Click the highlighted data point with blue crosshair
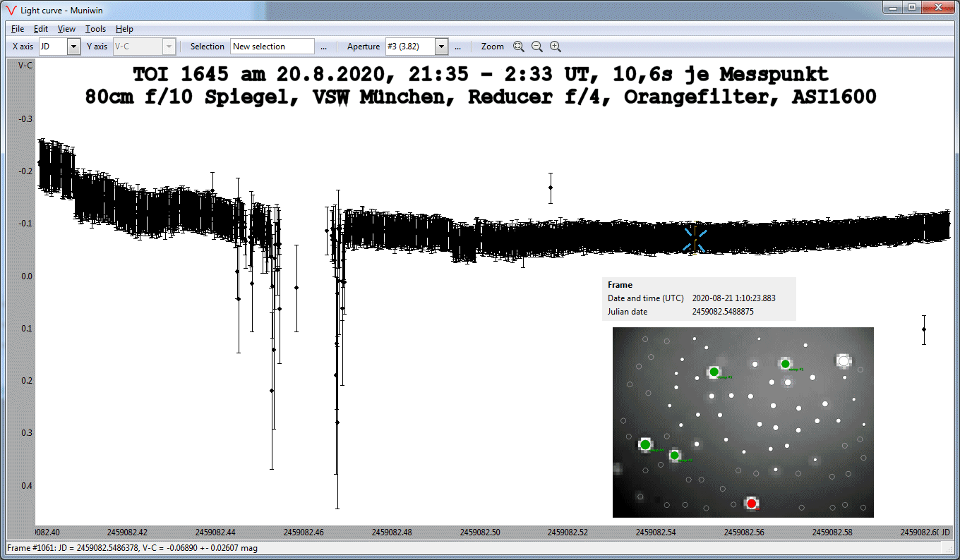This screenshot has width=960, height=560. pyautogui.click(x=695, y=239)
